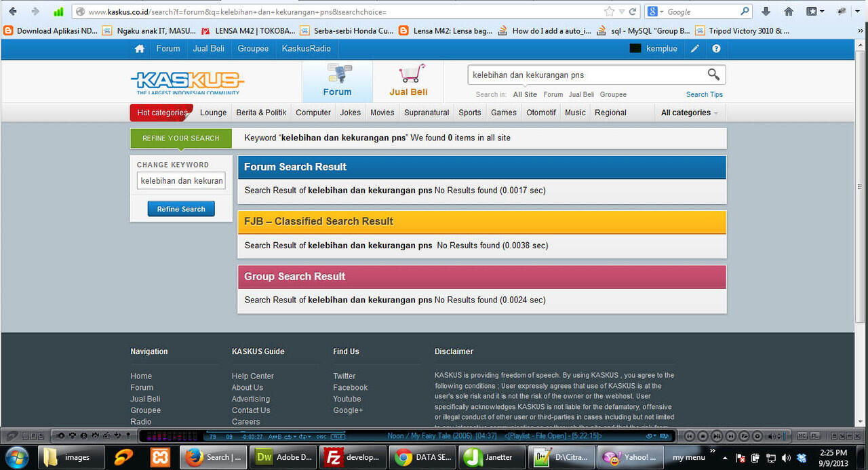This screenshot has height=470, width=868.
Task: Select the Jual Beli tab with cart
Action: coord(408,82)
